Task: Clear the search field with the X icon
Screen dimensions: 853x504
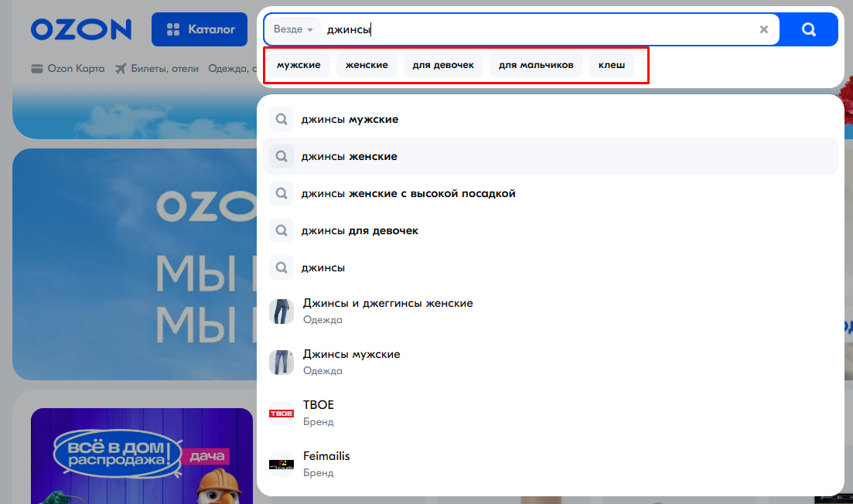Action: coord(764,29)
